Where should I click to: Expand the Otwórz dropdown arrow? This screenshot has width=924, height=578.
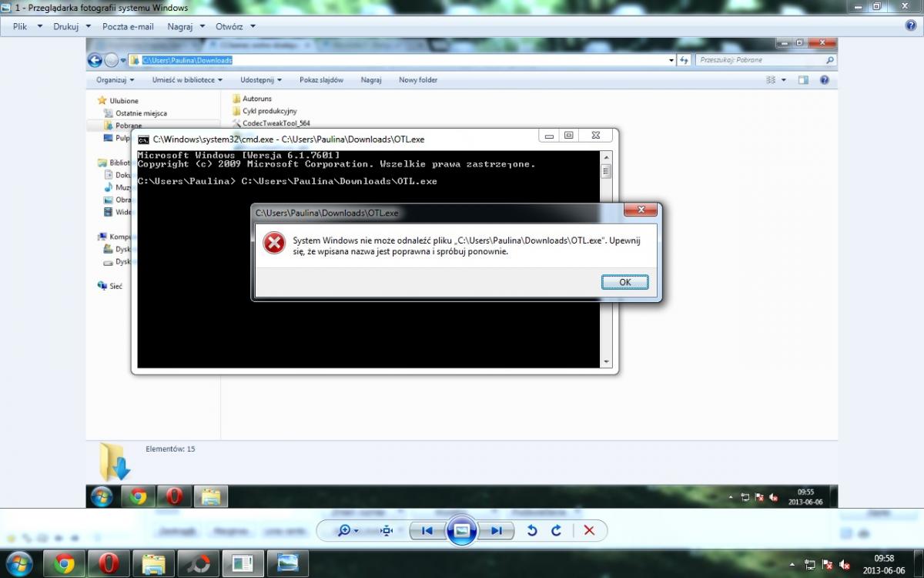click(x=253, y=26)
